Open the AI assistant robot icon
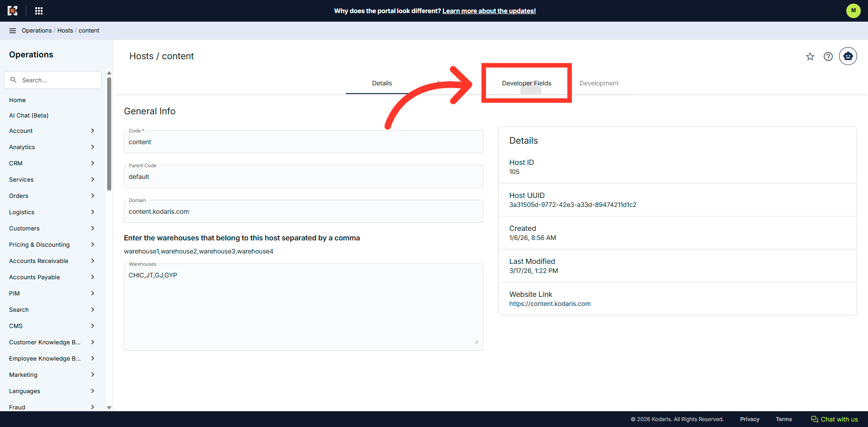The height and width of the screenshot is (427, 868). (848, 56)
